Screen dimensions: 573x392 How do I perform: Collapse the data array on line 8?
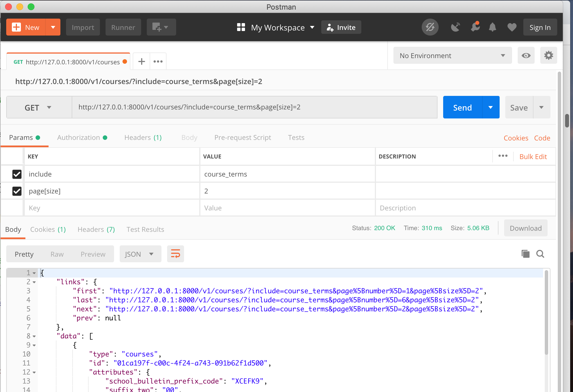point(34,336)
